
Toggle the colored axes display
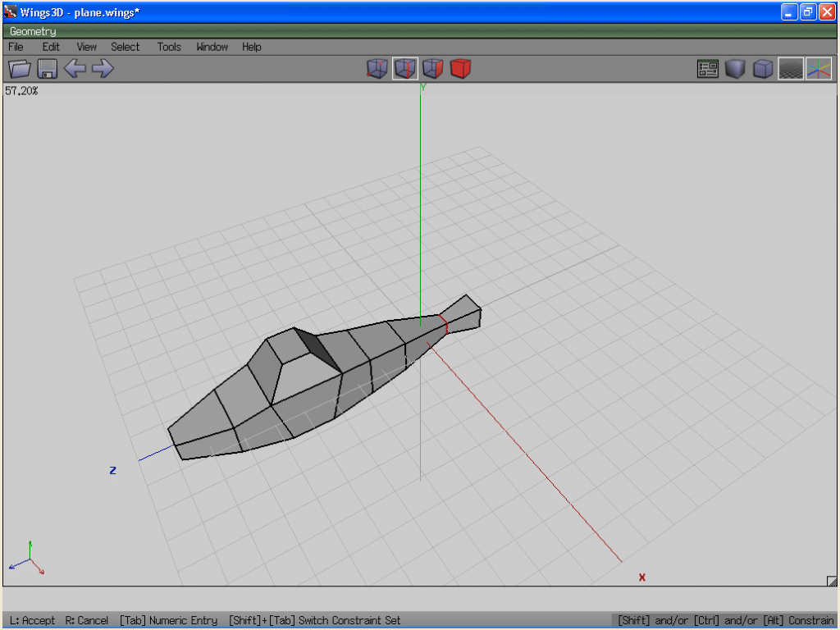pyautogui.click(x=819, y=69)
